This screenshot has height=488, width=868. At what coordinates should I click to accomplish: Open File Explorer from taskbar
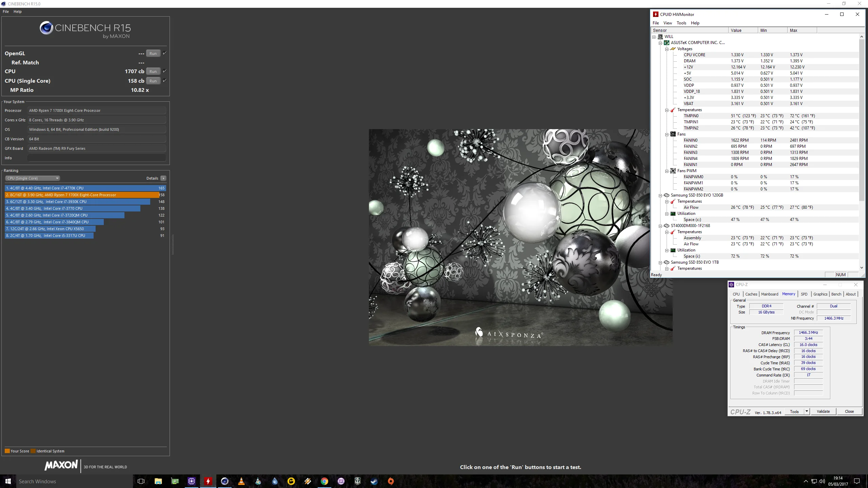(158, 481)
